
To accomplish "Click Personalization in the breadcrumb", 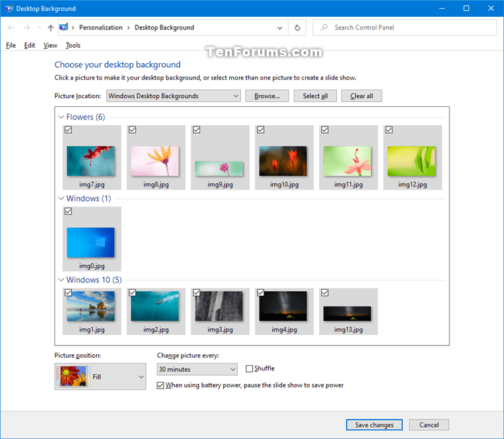I will click(101, 28).
